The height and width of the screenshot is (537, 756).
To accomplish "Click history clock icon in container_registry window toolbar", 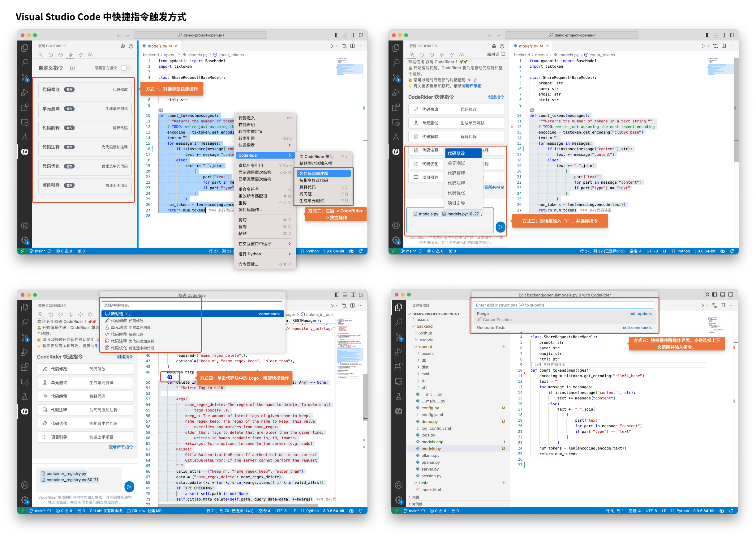I will pyautogui.click(x=51, y=314).
